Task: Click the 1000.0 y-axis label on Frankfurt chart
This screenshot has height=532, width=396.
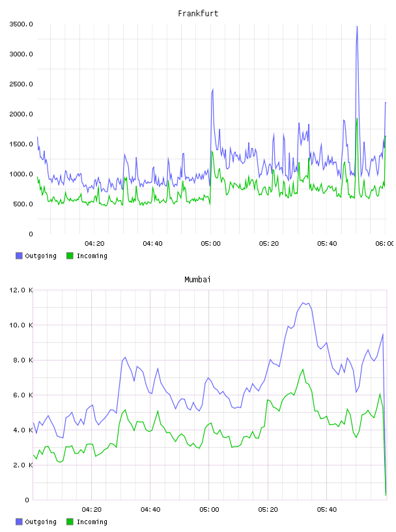Action: tap(21, 174)
